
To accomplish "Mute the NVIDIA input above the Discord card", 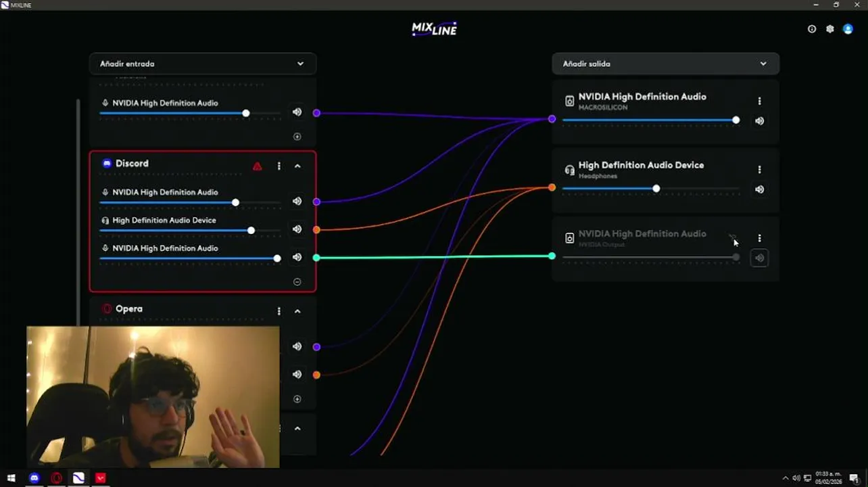I will (297, 112).
